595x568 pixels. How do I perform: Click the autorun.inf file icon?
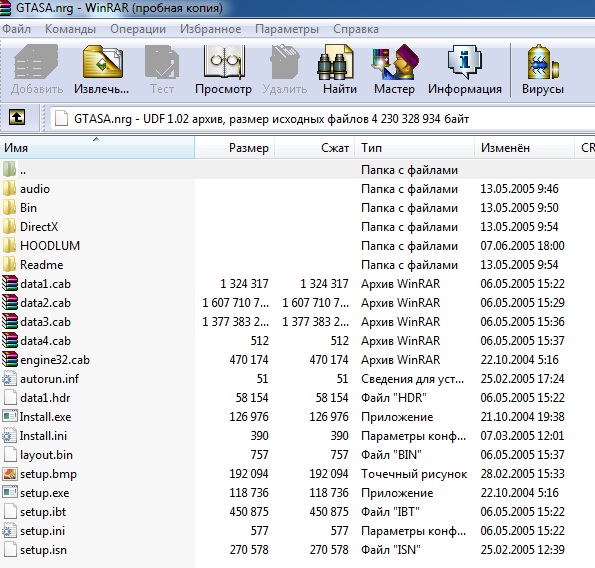coord(9,379)
